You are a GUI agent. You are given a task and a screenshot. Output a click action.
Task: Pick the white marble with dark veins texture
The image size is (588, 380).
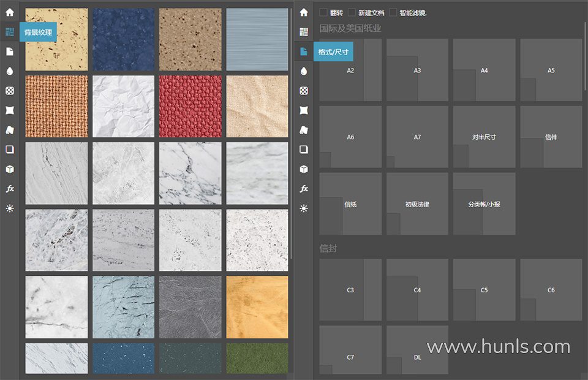[x=190, y=173]
